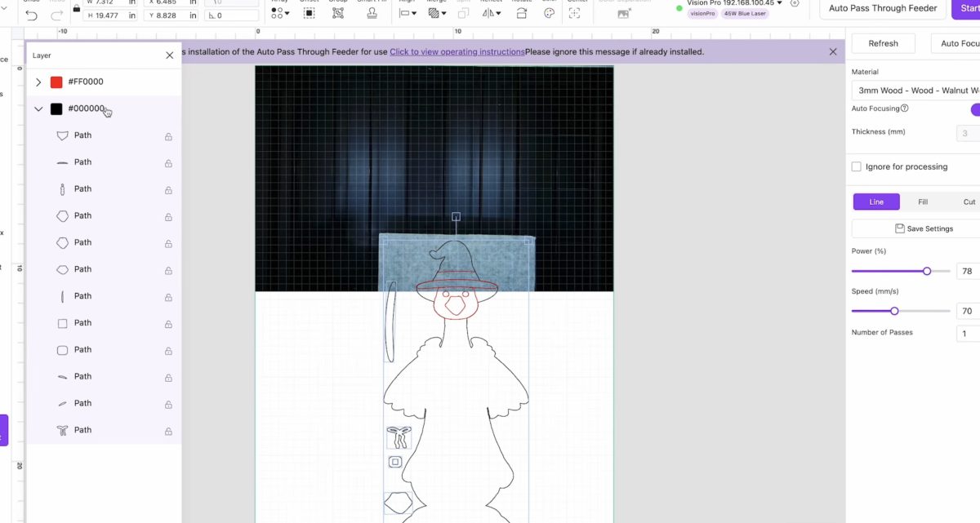Toggle lock on the square Path
The height and width of the screenshot is (523, 980).
(x=168, y=324)
